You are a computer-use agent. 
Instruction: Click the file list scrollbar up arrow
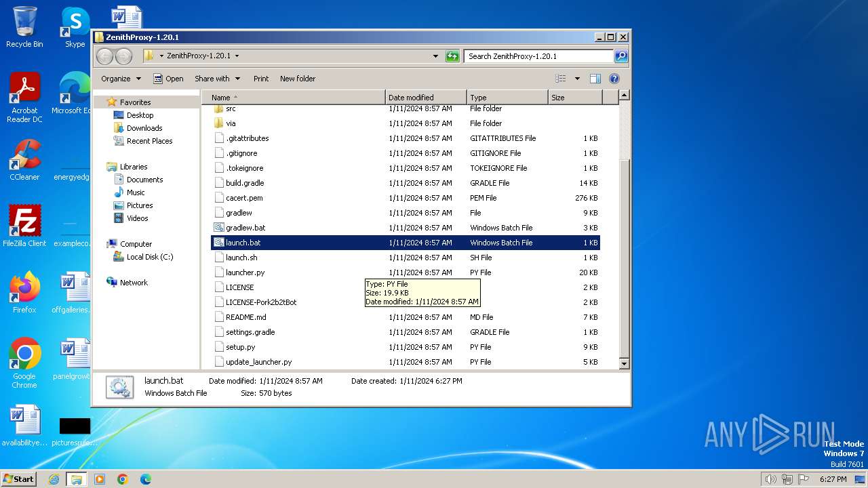[x=625, y=96]
